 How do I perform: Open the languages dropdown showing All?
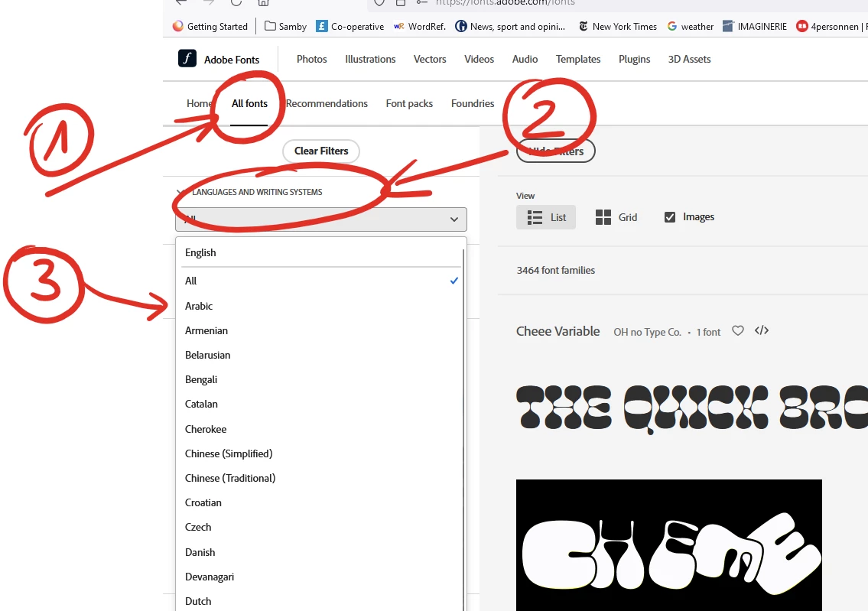(321, 219)
